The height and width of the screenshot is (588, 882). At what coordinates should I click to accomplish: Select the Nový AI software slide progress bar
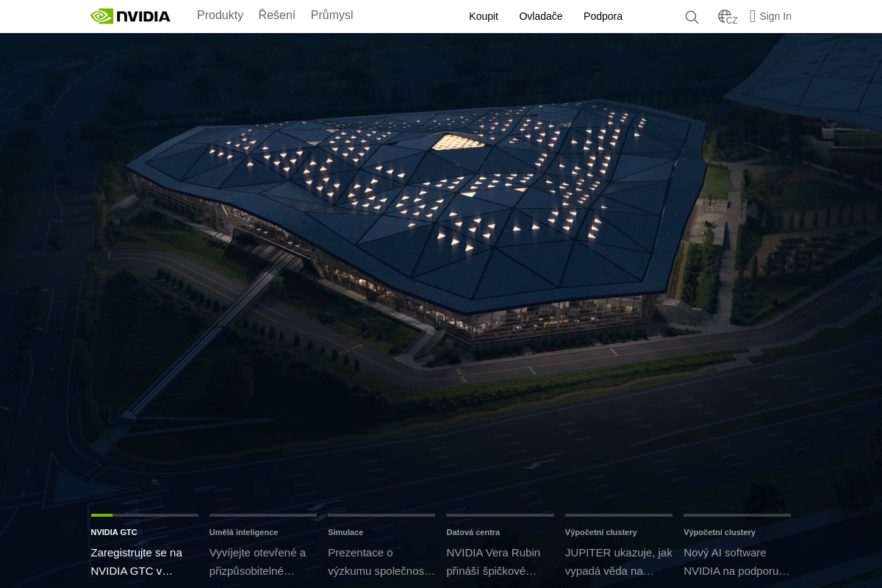point(737,515)
